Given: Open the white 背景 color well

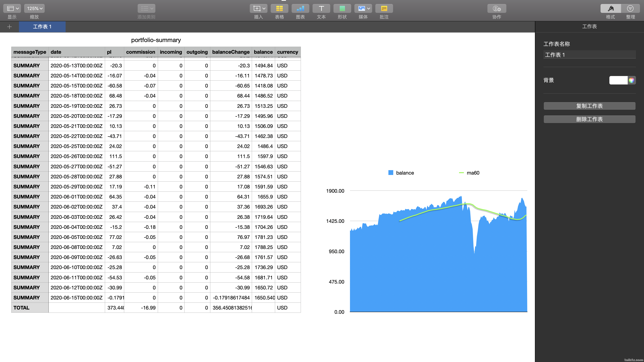Looking at the screenshot, I should coord(618,80).
